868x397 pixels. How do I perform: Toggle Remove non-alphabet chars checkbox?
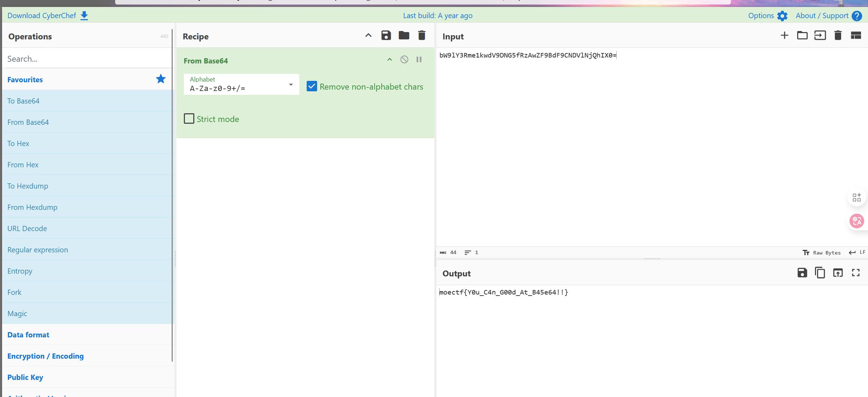[x=312, y=86]
